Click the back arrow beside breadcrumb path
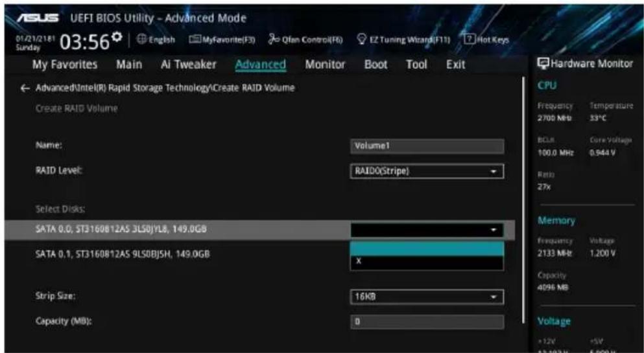This screenshot has width=644, height=353. tap(25, 88)
